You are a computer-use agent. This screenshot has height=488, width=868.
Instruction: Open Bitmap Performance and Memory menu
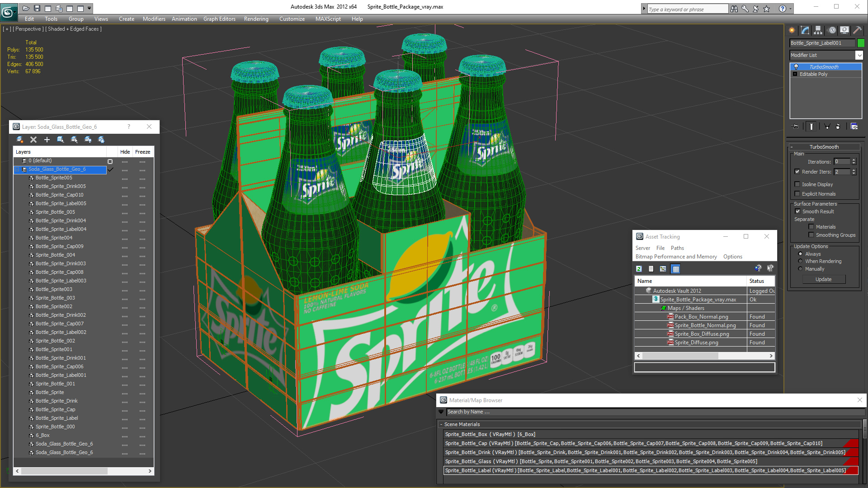click(676, 257)
